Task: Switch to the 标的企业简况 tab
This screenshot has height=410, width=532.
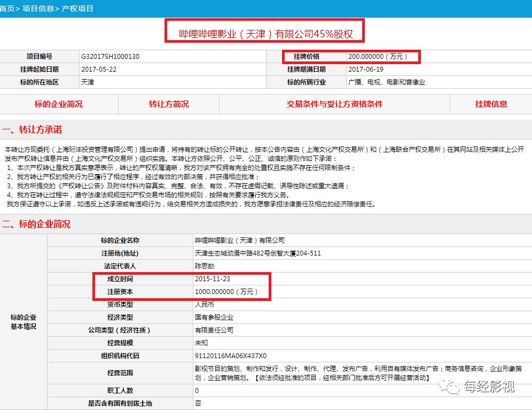Action: point(59,104)
